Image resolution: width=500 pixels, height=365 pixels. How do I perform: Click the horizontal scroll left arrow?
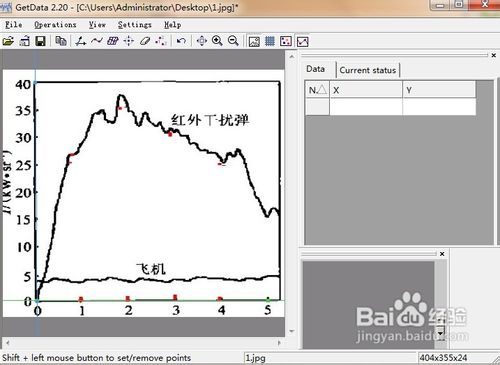(7, 342)
